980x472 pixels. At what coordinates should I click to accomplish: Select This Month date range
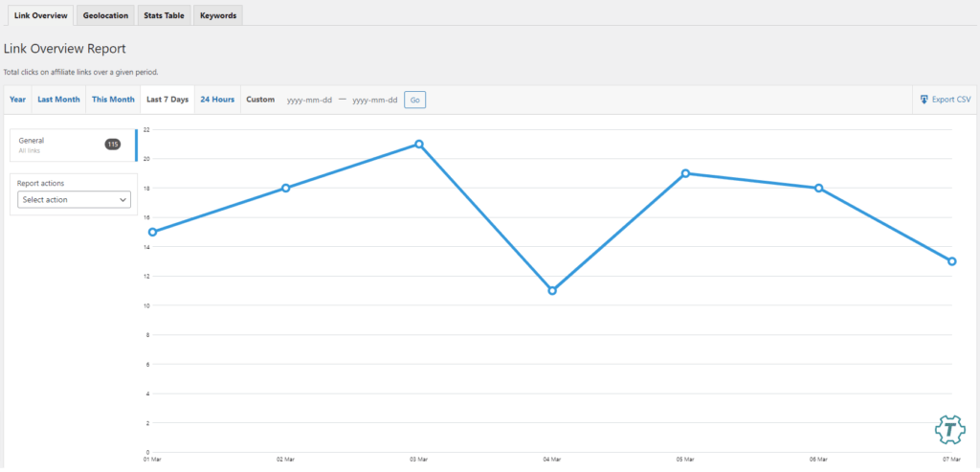[113, 100]
